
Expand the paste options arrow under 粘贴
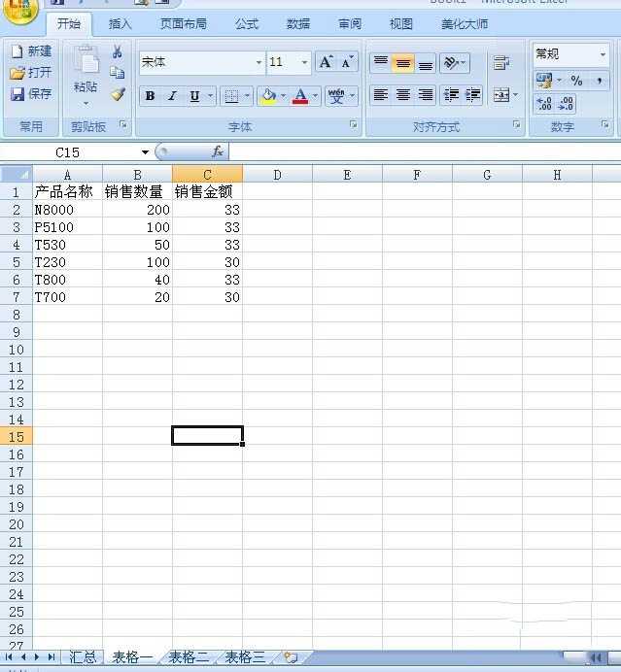[x=86, y=103]
